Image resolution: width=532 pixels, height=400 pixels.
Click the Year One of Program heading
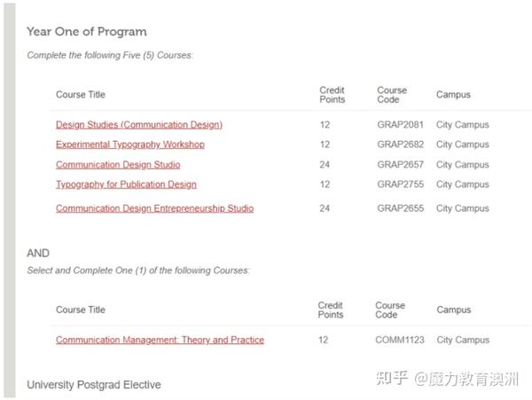point(87,32)
